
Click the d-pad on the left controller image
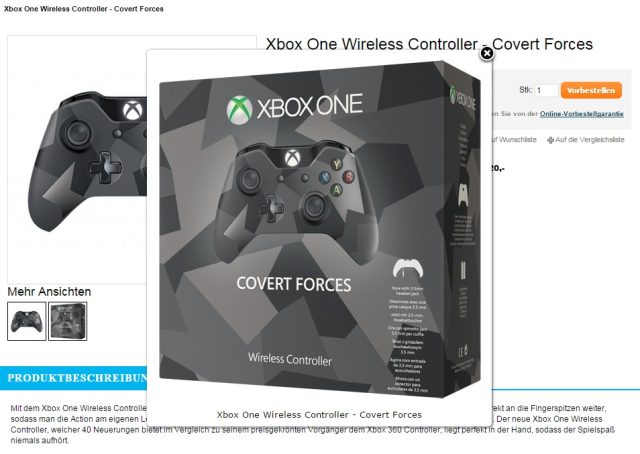pos(105,167)
